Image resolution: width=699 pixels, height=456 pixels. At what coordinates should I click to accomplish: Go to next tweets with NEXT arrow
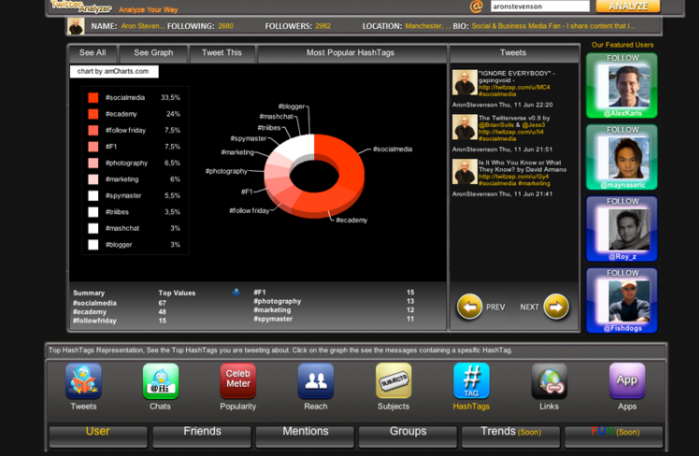point(556,307)
